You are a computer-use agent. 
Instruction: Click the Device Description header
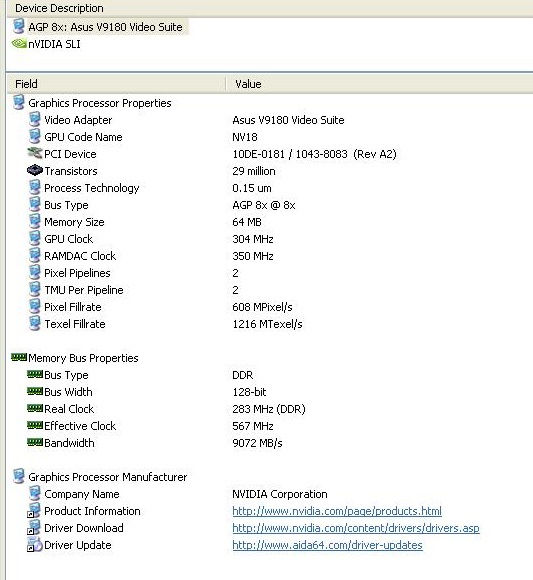(59, 8)
